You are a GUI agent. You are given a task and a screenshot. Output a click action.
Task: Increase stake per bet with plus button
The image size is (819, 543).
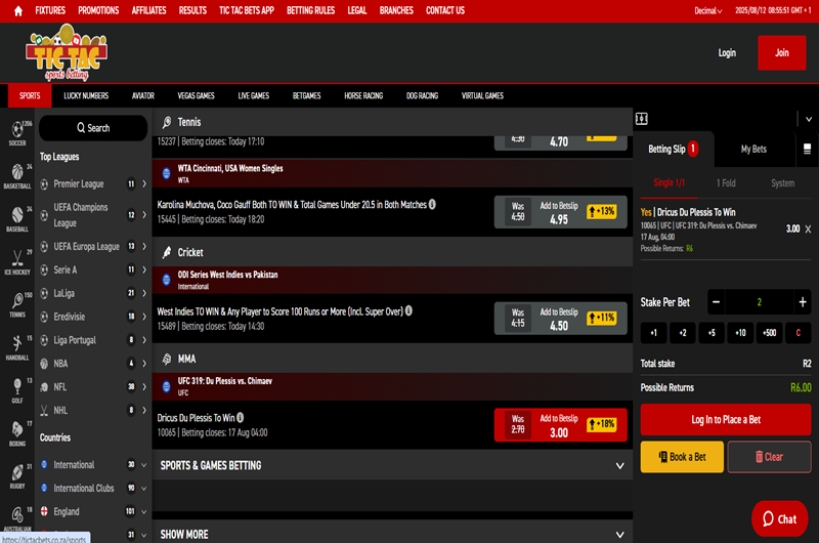803,302
